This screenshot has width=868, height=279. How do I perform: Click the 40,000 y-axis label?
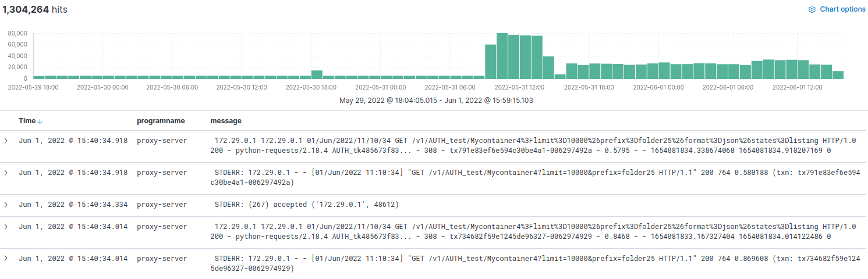pos(17,56)
